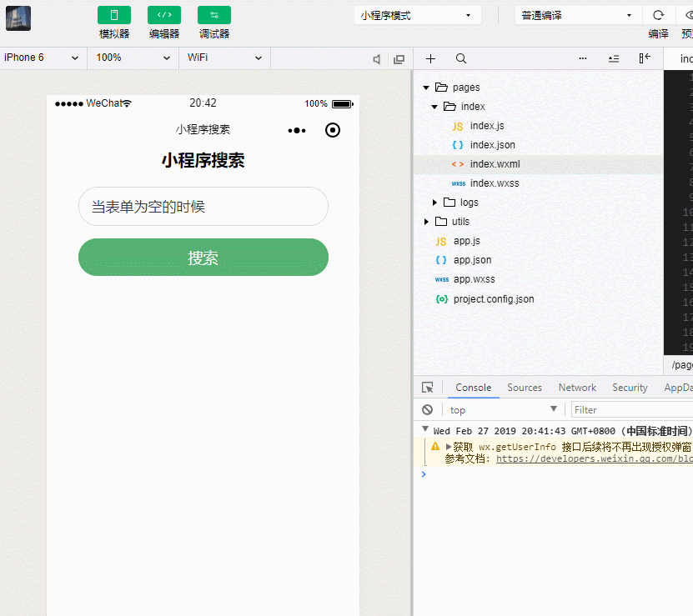The width and height of the screenshot is (693, 616).
Task: Open index.json file
Action: [492, 145]
